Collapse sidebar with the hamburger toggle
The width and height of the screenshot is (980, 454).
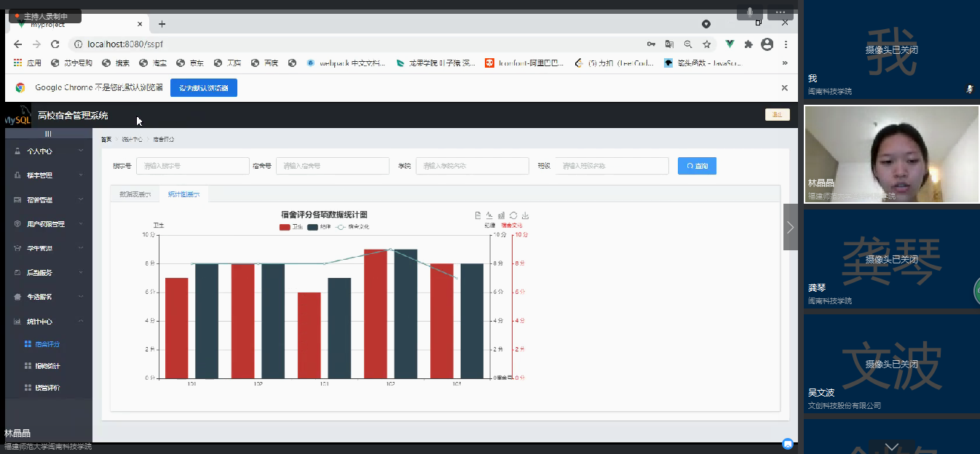pyautogui.click(x=48, y=134)
